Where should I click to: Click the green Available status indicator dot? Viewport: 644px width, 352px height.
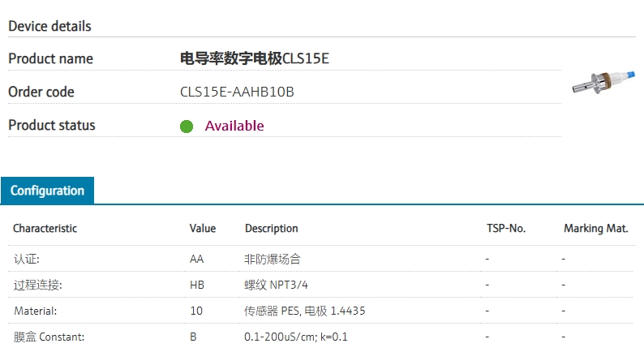coord(187,126)
